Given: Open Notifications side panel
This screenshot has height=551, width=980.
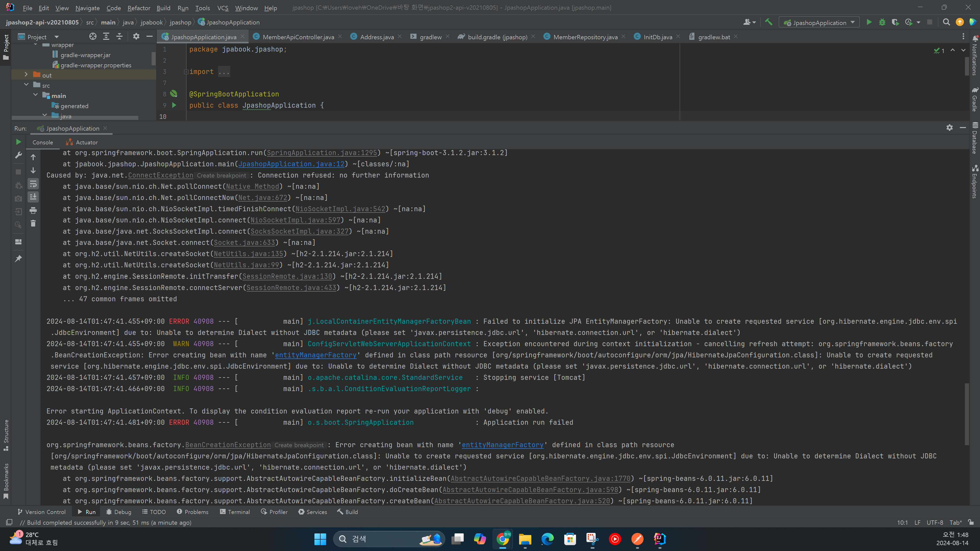Looking at the screenshot, I should point(975,56).
